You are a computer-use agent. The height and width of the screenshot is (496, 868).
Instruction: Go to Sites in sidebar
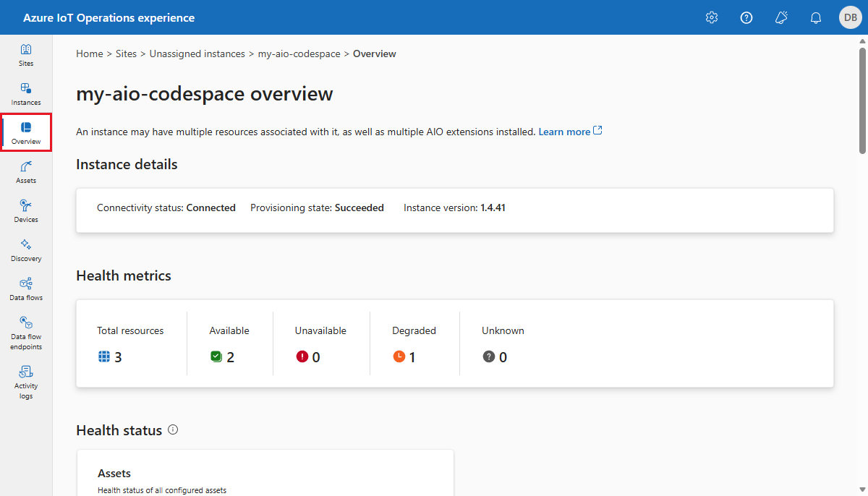26,55
